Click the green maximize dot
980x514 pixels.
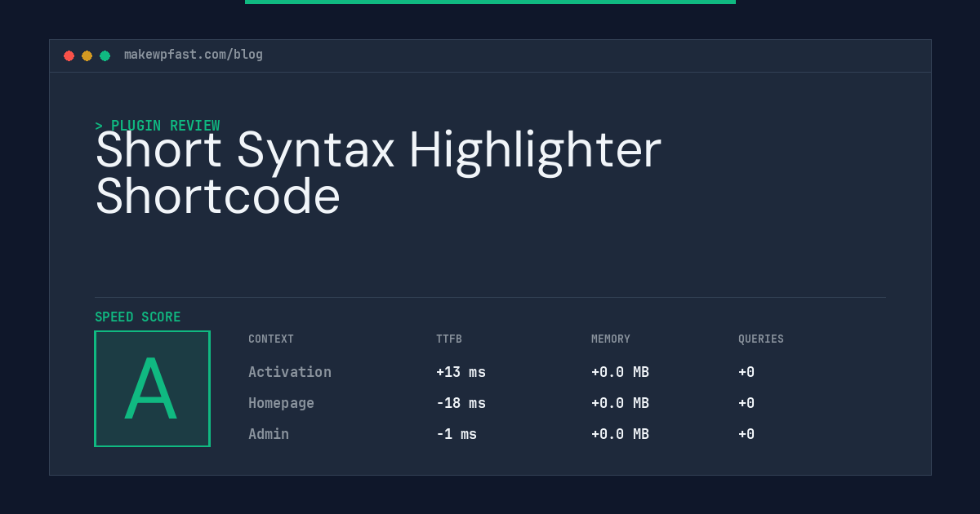click(105, 55)
